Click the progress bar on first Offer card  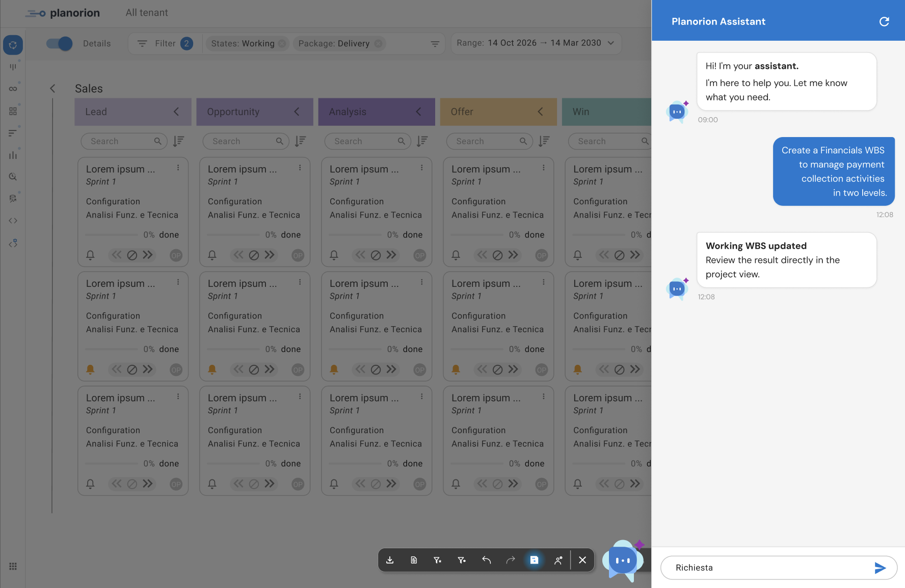(477, 235)
